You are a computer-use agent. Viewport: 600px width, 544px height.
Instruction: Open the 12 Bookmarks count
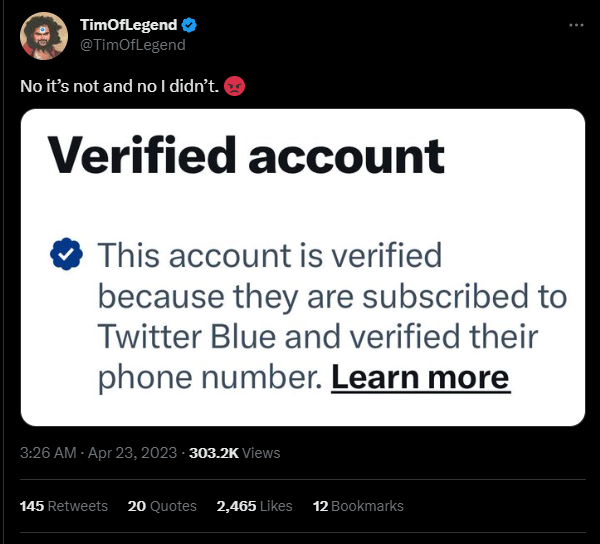358,506
